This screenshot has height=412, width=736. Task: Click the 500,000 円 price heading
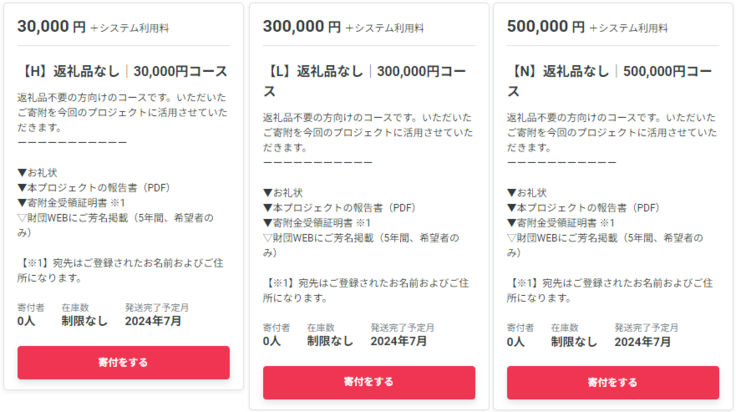click(545, 26)
